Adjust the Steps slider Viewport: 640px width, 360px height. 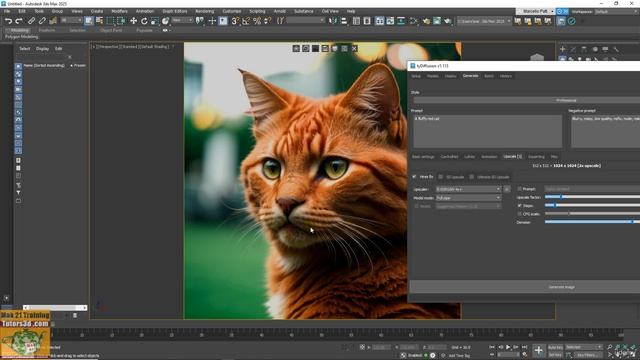(592, 205)
